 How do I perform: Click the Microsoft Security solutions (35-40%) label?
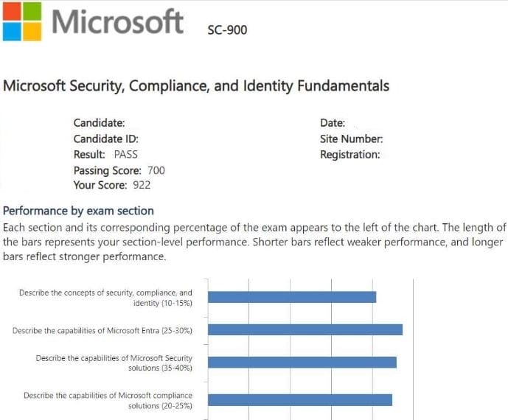114,363
